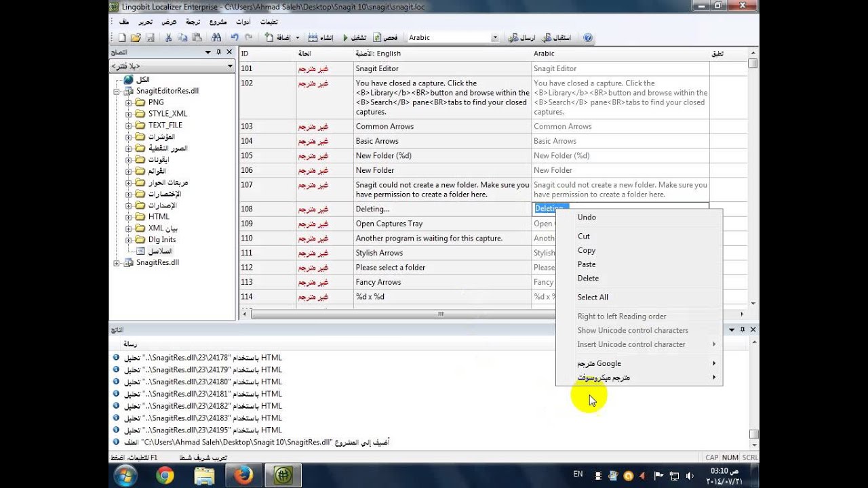Click the ارسال (Send) toolbar button
Viewport: 868px width, 488px height.
[x=521, y=38]
